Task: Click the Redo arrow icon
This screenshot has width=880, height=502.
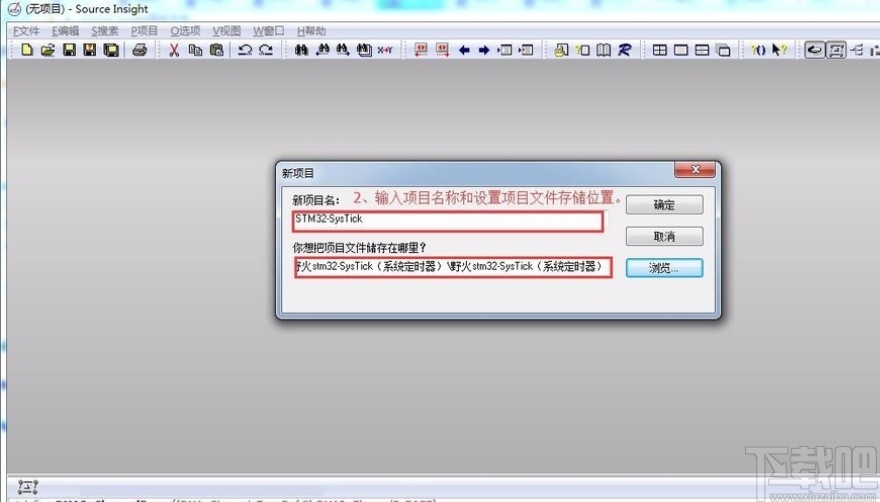Action: click(x=266, y=50)
